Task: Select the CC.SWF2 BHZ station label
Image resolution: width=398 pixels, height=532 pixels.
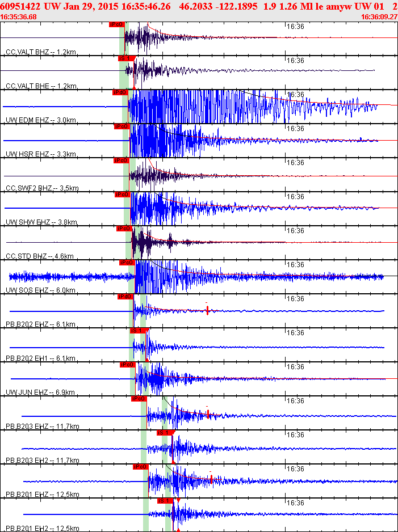Action: click(43, 188)
